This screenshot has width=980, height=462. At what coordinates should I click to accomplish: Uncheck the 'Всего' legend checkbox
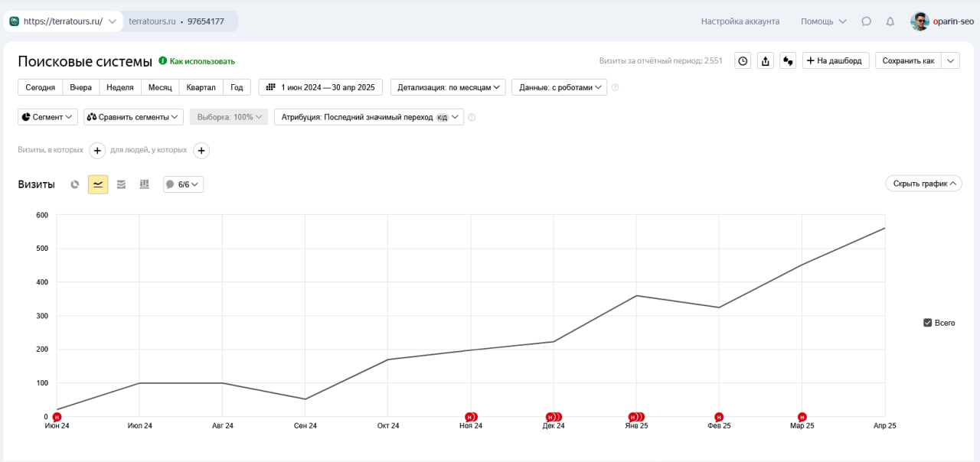(928, 323)
